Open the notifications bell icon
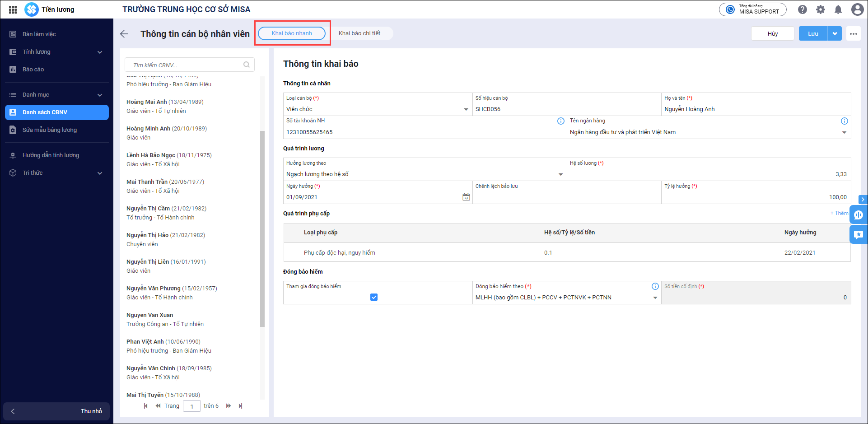868x424 pixels. (838, 9)
